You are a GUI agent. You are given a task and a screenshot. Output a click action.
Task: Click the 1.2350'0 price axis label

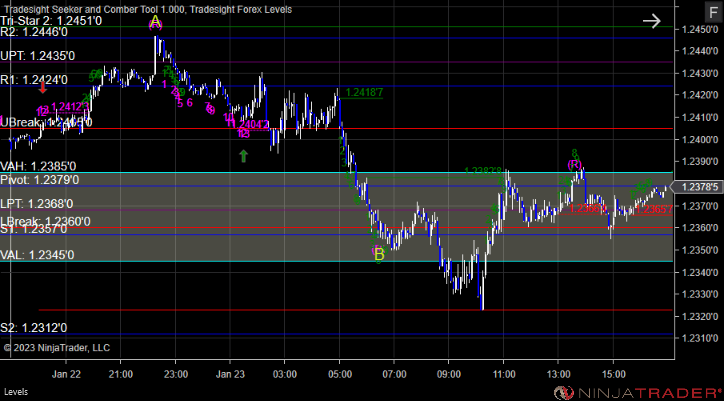[x=702, y=250]
